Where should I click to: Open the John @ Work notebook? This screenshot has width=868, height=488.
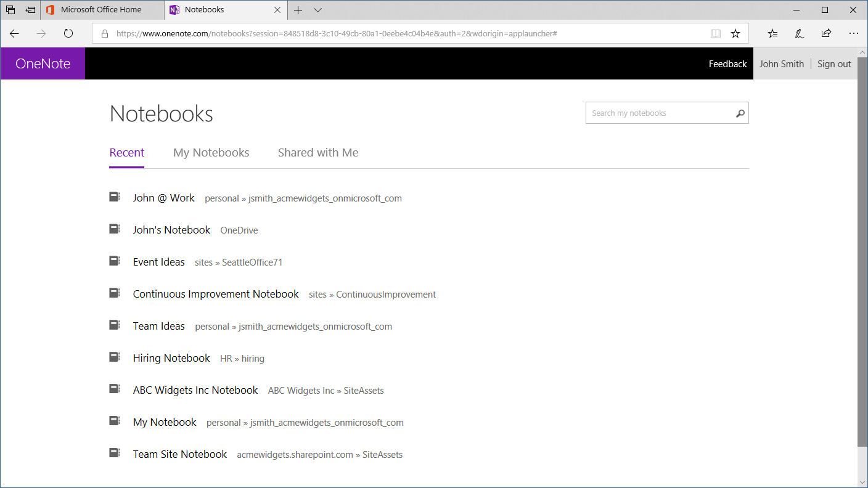163,198
